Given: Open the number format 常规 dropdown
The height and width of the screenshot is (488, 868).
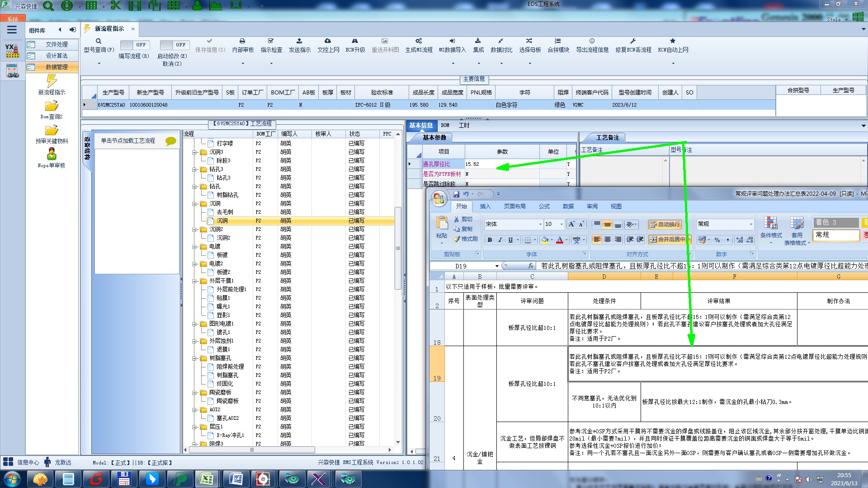Looking at the screenshot, I should pos(751,225).
